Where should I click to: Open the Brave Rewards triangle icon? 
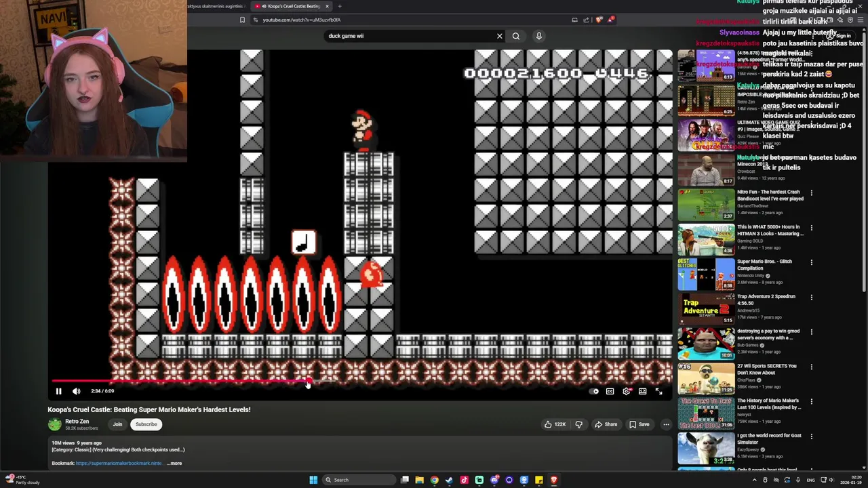click(611, 20)
